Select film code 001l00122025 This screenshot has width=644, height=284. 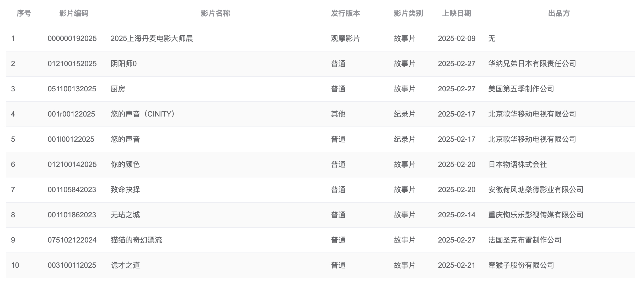pos(71,139)
